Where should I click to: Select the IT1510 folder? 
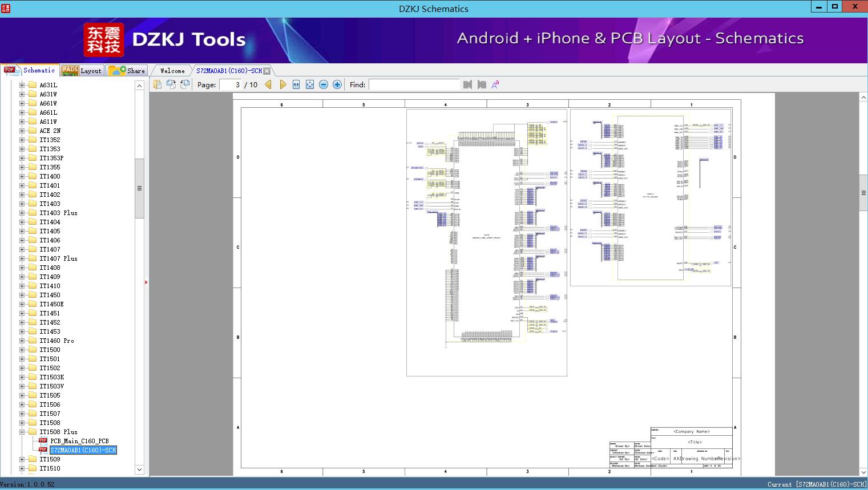coord(50,468)
